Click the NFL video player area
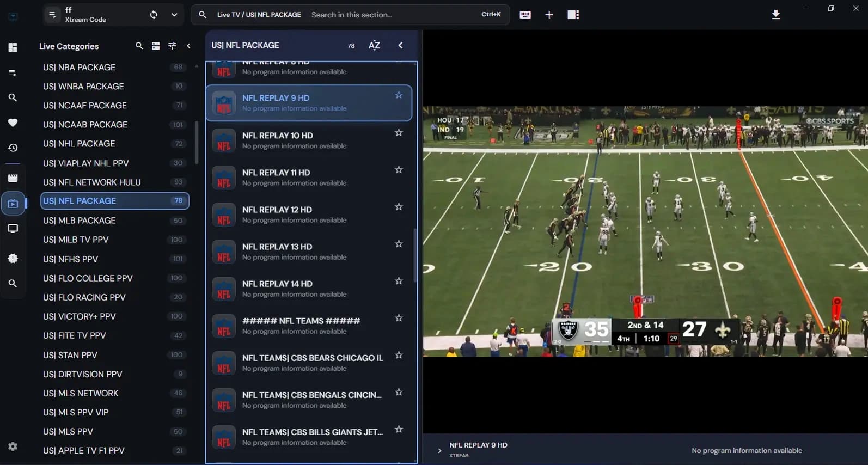Screen dimensions: 868x465 point(645,231)
